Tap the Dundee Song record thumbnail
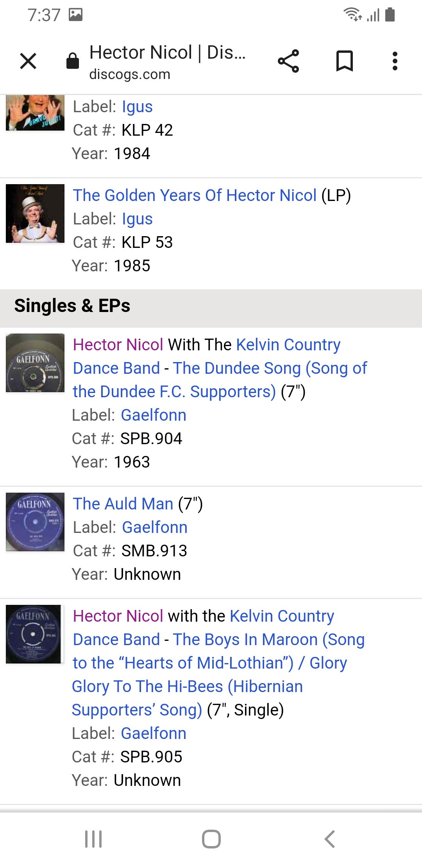 pos(35,363)
